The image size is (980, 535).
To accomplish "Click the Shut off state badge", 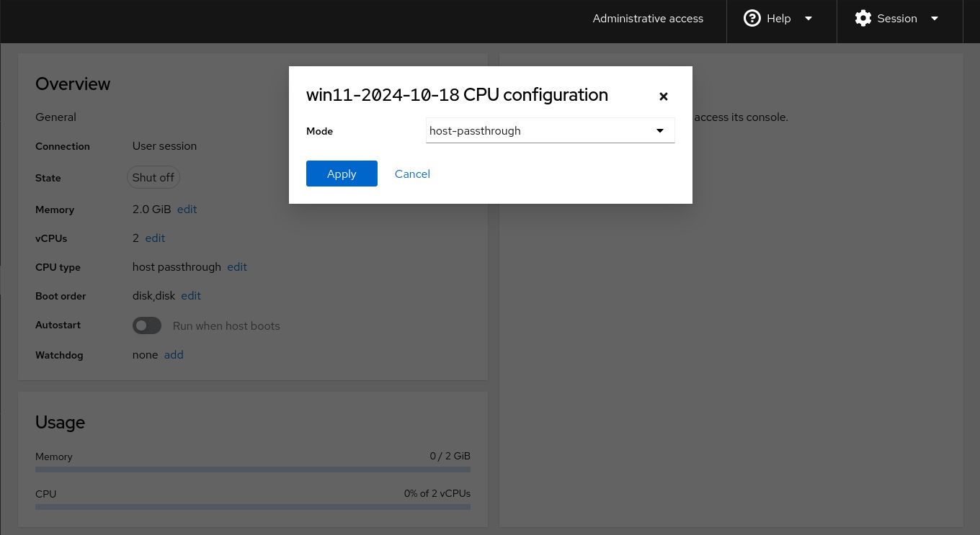I will point(153,178).
